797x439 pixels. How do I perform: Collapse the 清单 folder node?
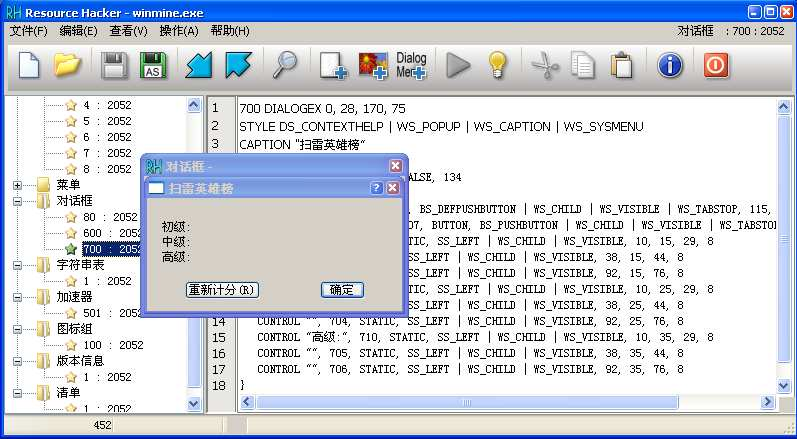[18, 393]
